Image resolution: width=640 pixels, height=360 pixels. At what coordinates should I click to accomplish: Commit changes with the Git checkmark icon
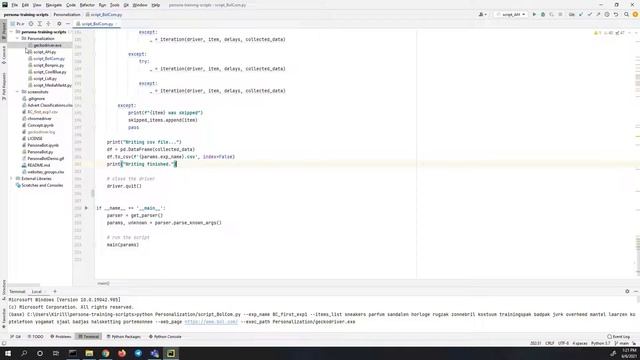point(590,14)
